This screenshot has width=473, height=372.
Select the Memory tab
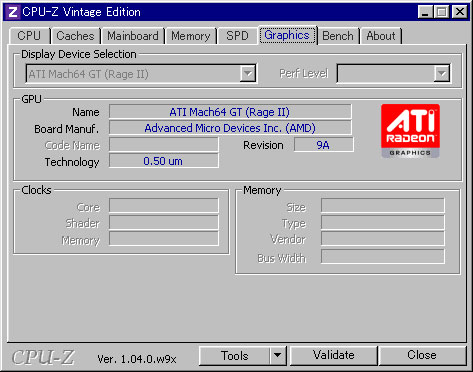point(191,36)
